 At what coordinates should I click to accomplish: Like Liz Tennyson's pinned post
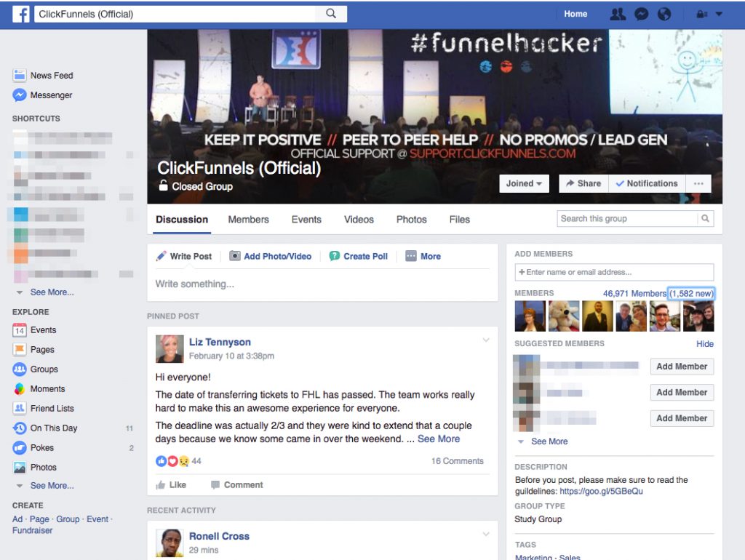172,485
